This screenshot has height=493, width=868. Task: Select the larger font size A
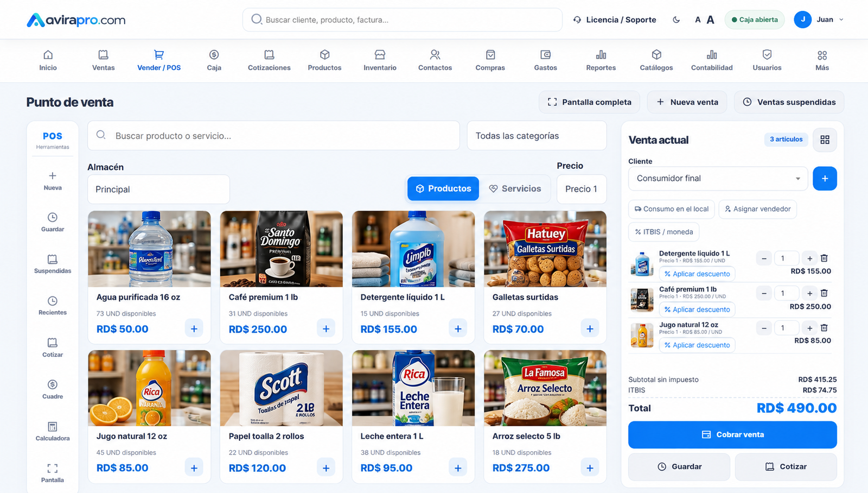(710, 20)
